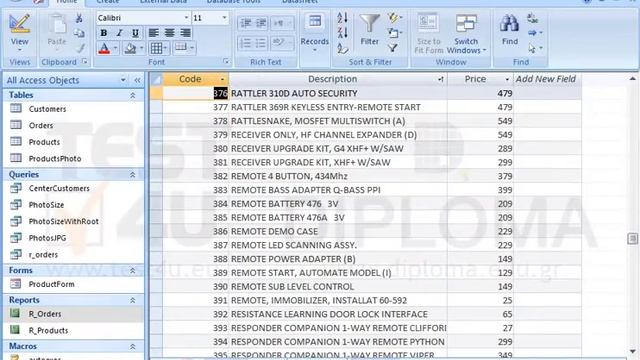
Task: Collapse the Macros group
Action: (x=133, y=347)
